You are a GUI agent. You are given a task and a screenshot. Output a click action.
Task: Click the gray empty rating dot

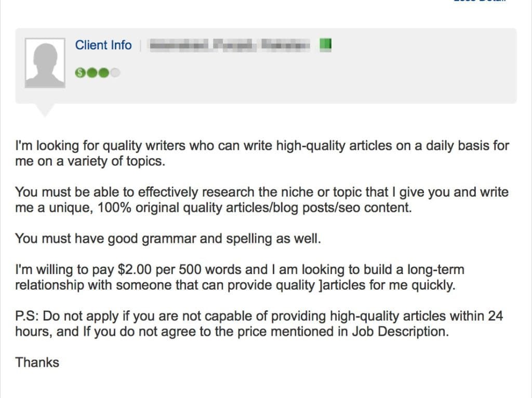point(115,73)
